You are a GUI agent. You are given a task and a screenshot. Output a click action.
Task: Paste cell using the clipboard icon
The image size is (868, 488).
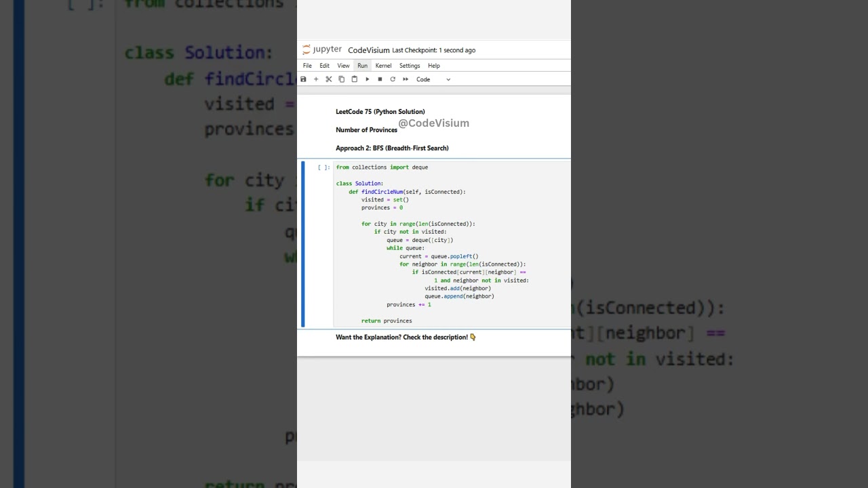click(354, 79)
